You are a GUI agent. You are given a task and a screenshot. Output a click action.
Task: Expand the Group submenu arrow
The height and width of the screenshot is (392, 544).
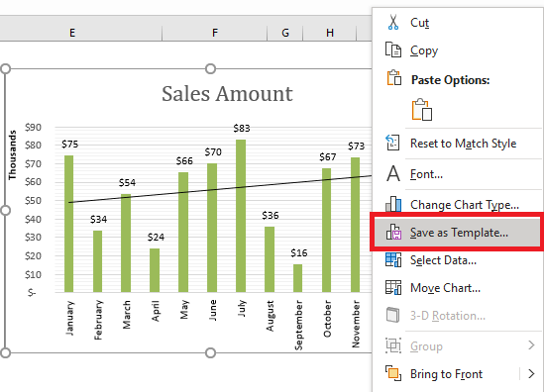coord(531,344)
